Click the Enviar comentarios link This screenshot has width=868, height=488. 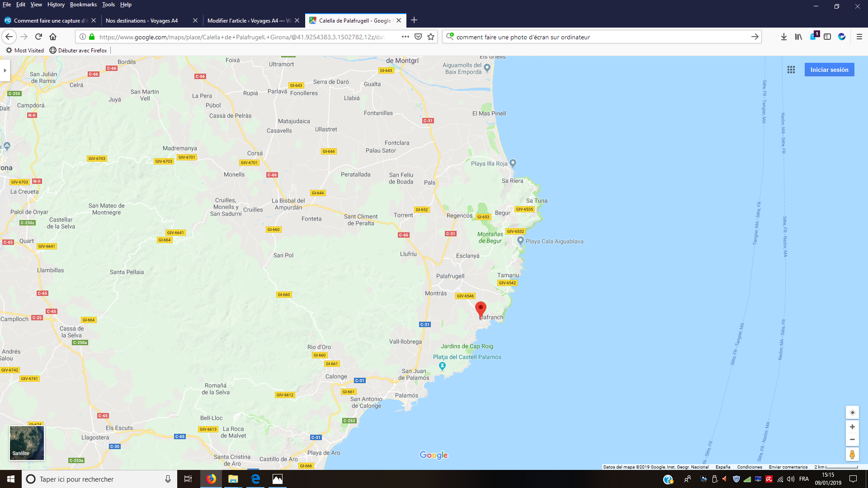(788, 467)
